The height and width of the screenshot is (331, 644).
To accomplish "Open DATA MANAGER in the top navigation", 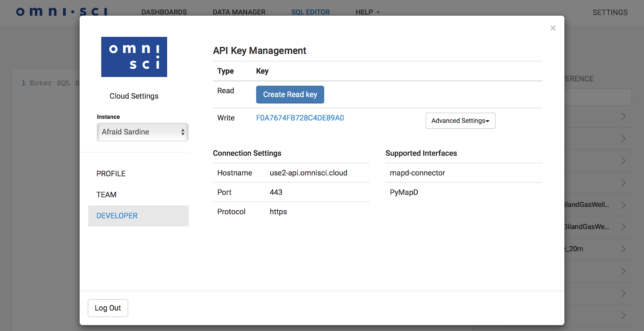I will (x=239, y=12).
